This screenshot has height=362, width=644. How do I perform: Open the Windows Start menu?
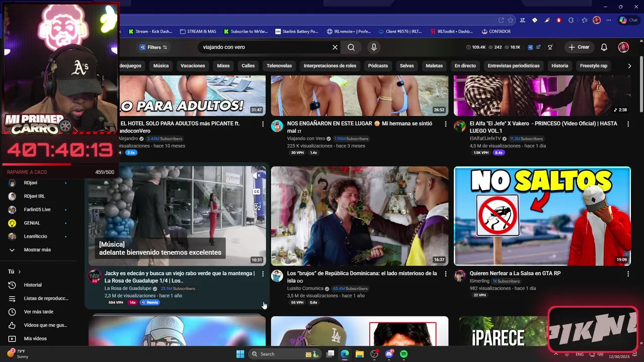pyautogui.click(x=240, y=354)
